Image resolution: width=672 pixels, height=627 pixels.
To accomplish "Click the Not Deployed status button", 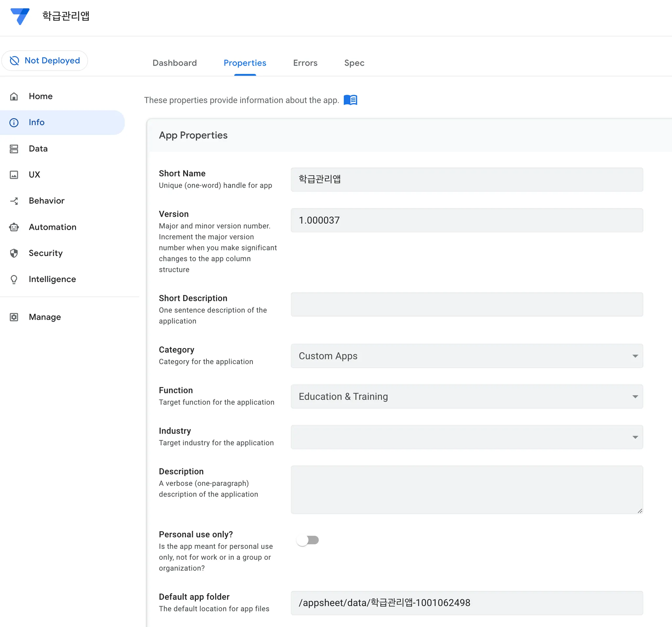I will coord(45,60).
